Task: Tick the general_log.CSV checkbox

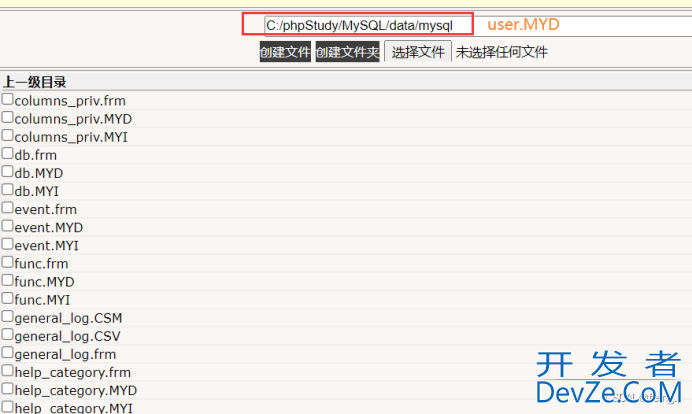Action: pyautogui.click(x=7, y=335)
